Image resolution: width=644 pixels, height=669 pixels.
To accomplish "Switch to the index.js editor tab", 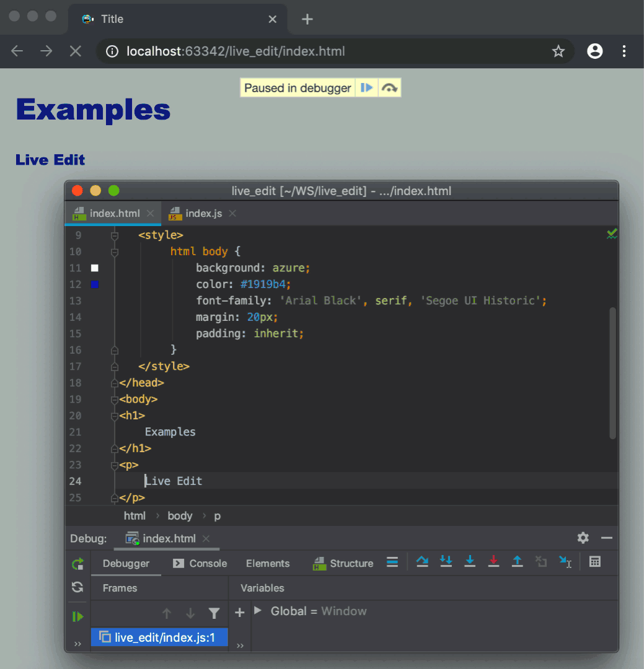I will [x=203, y=213].
